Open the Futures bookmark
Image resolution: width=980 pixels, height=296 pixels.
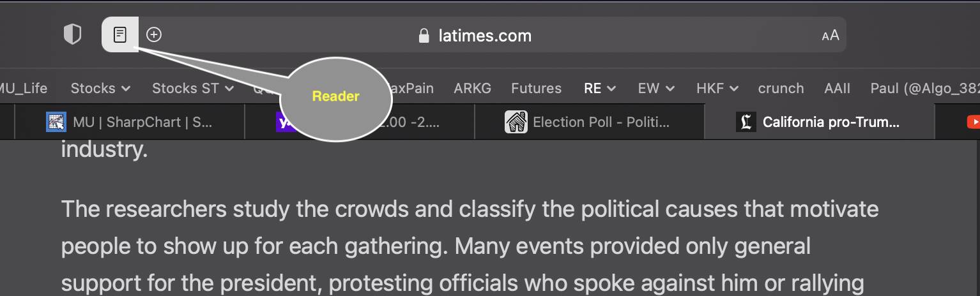536,88
